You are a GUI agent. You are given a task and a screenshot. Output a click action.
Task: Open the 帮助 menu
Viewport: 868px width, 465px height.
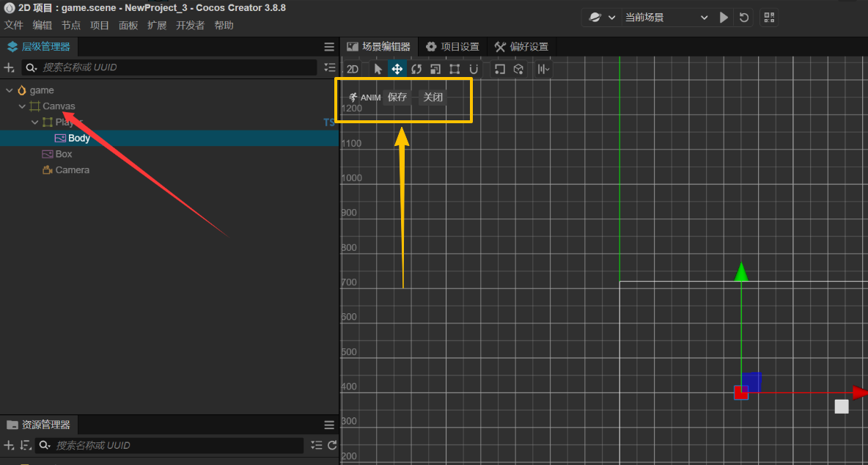pos(224,26)
